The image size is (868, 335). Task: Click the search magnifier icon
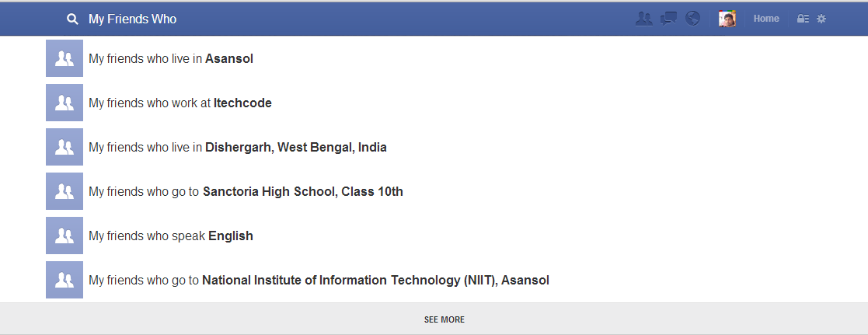(72, 19)
